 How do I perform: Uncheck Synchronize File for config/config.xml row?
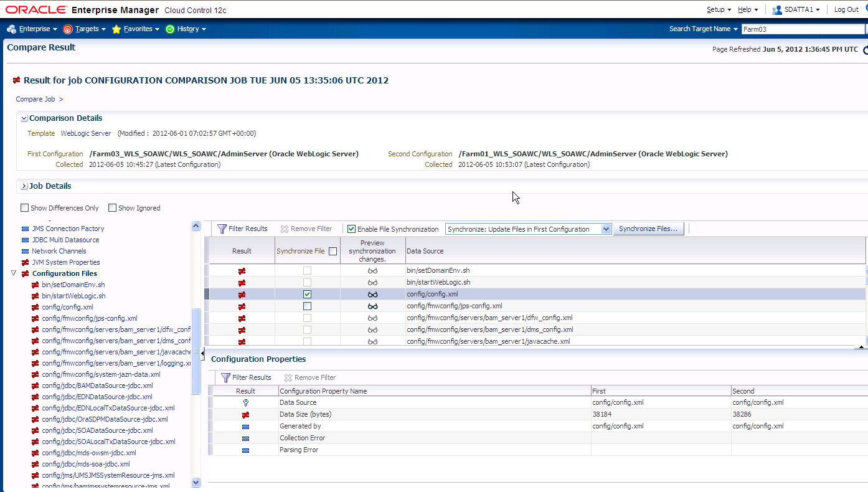307,294
